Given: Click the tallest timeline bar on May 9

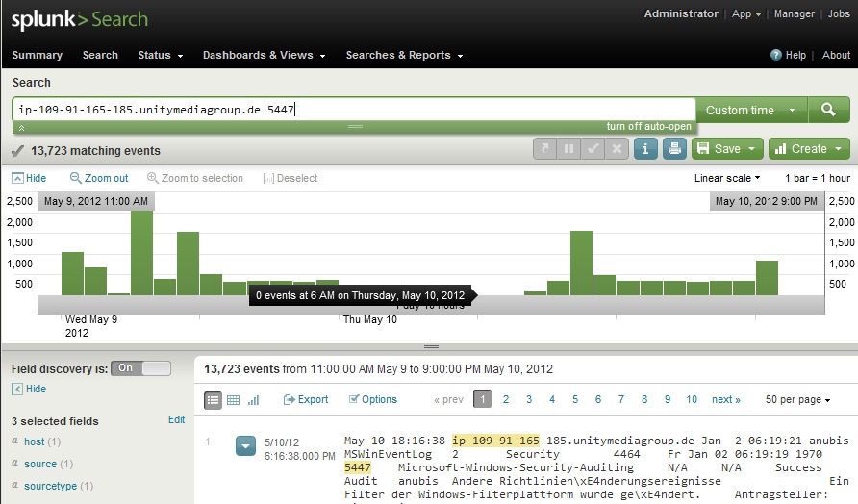Looking at the screenshot, I should click(141, 253).
